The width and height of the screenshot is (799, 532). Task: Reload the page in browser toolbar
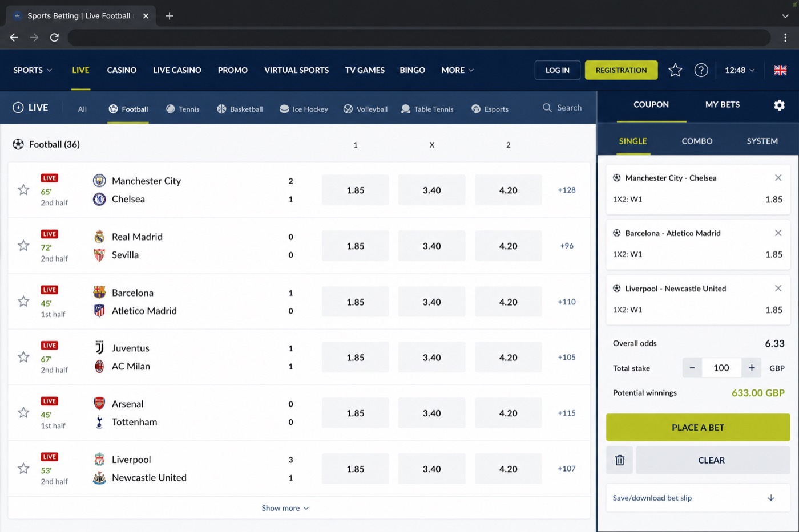point(54,38)
